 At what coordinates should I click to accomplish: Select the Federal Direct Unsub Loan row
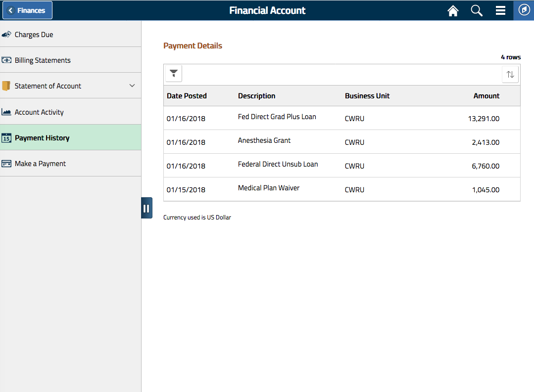point(342,166)
